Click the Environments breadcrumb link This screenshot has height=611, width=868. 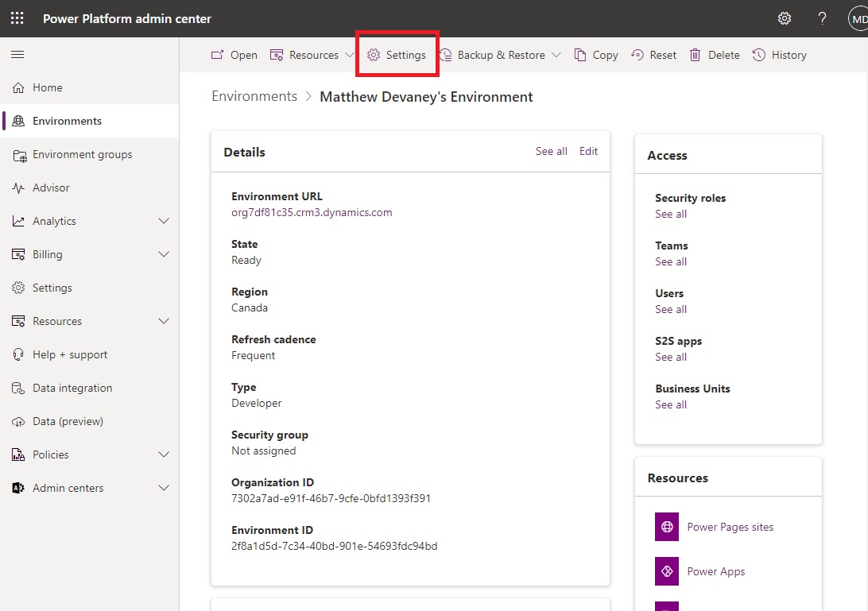click(x=254, y=95)
